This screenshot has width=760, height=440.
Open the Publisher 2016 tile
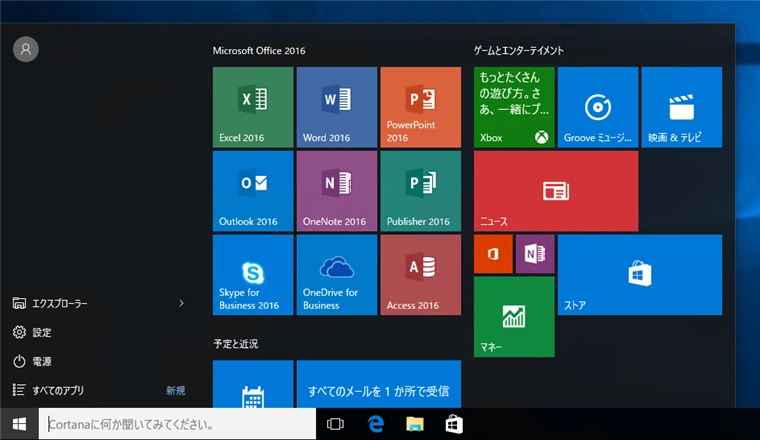tap(421, 191)
